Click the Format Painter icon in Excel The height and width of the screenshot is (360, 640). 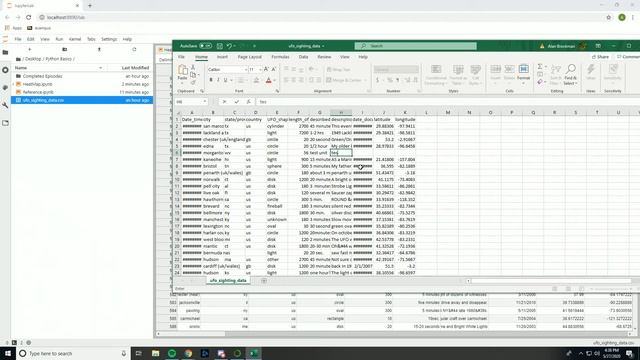pyautogui.click(x=193, y=82)
